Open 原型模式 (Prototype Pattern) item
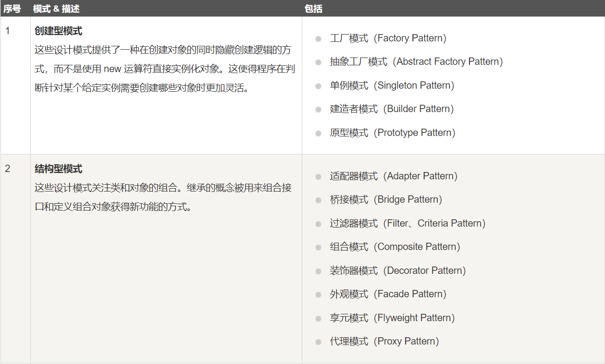The image size is (605, 364). click(392, 133)
